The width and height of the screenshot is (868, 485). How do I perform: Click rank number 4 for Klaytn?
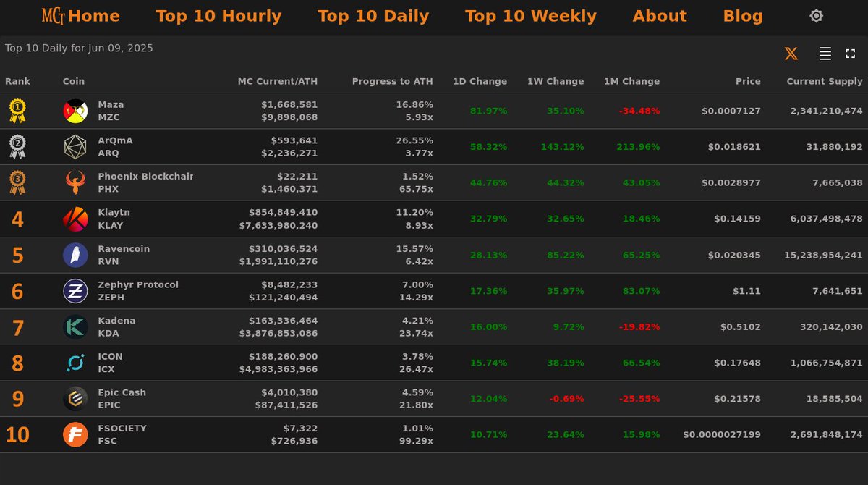click(17, 219)
